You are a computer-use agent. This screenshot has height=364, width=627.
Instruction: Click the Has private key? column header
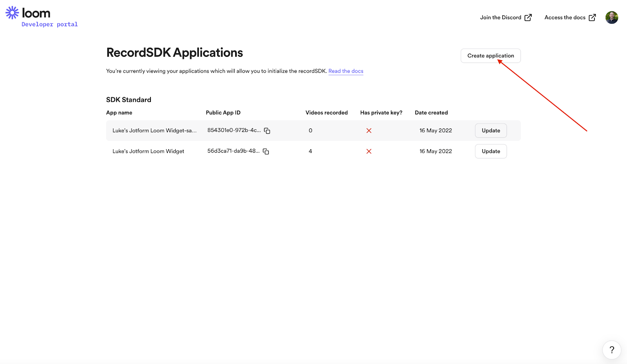[381, 113]
